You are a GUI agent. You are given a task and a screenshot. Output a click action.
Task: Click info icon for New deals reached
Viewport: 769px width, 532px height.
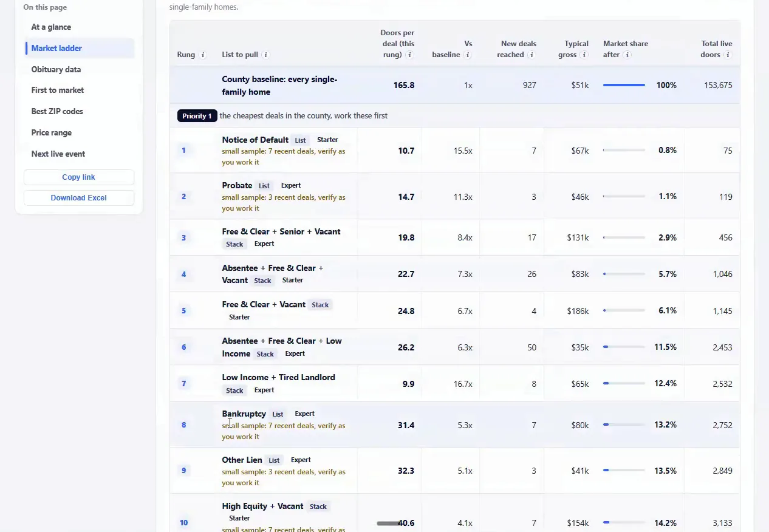click(x=531, y=55)
